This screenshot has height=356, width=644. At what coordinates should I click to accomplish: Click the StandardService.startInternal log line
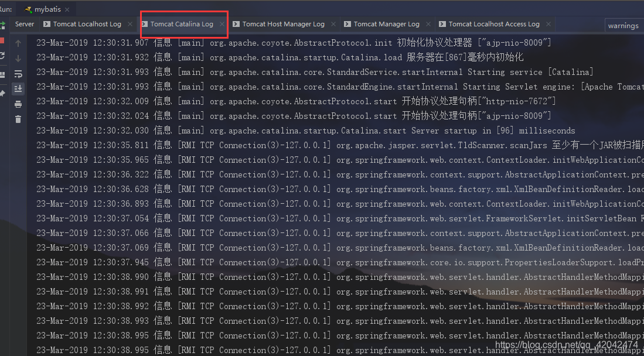315,72
